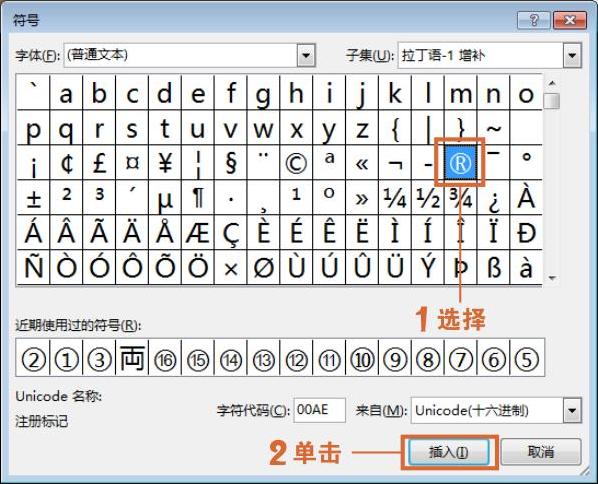This screenshot has height=484, width=598.
Task: Pick the yen ¥ symbol
Action: pos(165,163)
